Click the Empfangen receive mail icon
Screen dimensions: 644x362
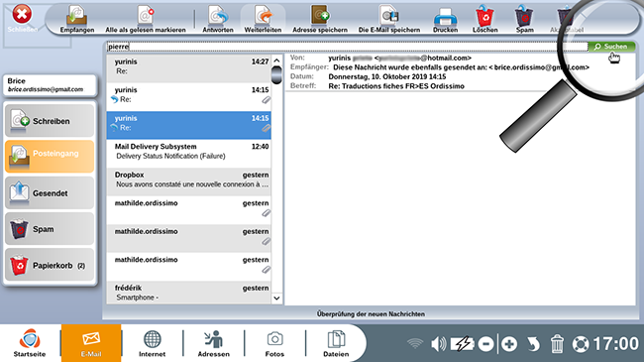(77, 19)
